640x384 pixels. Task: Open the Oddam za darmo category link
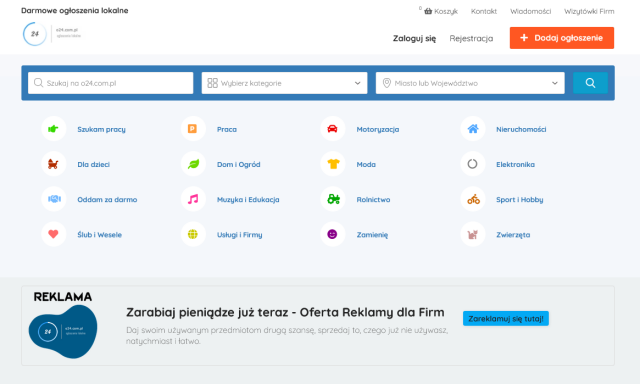tap(107, 200)
